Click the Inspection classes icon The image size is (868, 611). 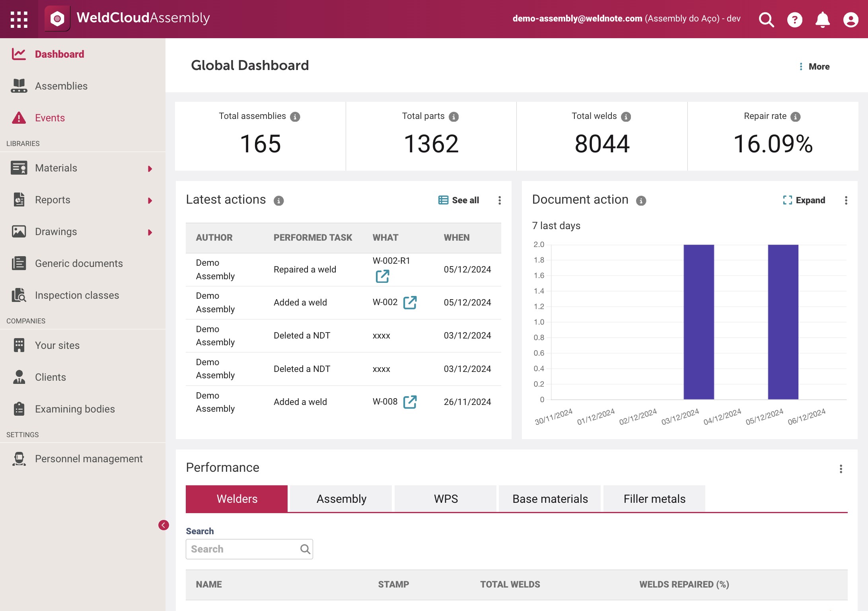point(19,295)
